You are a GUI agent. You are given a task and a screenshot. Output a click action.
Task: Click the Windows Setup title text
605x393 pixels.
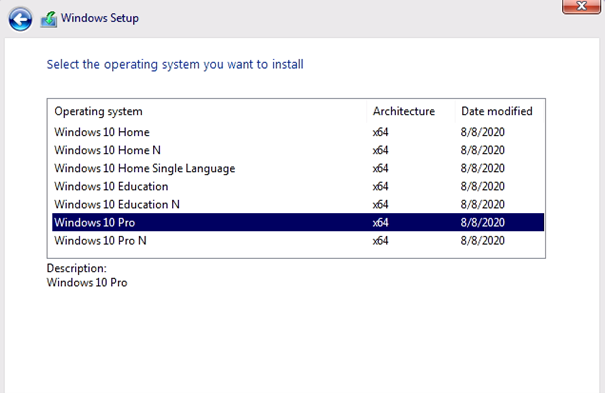coord(100,18)
